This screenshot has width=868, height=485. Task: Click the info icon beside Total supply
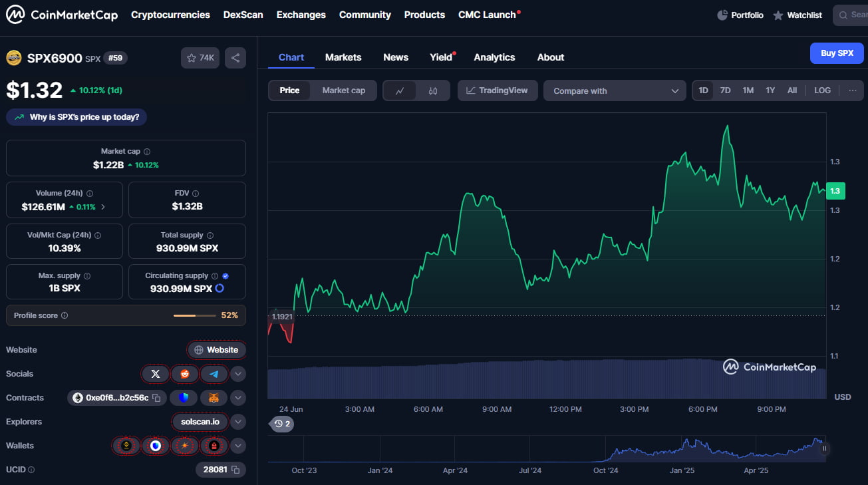click(x=210, y=236)
